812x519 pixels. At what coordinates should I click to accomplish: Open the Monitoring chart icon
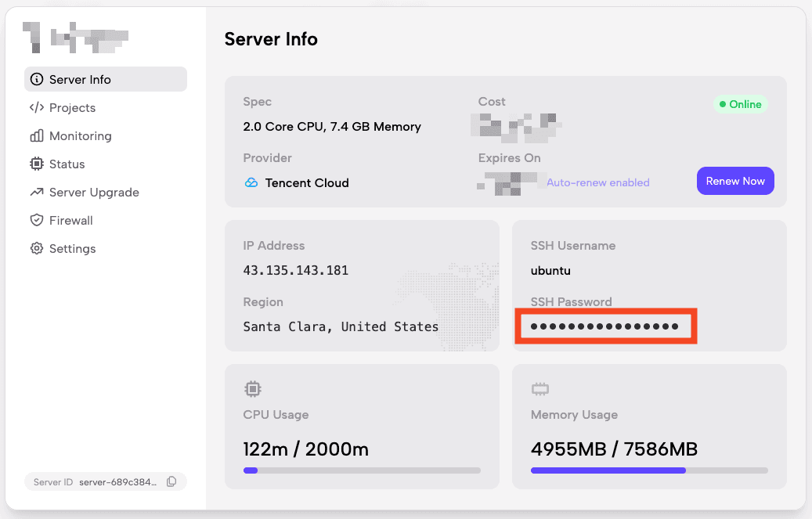[x=37, y=135]
